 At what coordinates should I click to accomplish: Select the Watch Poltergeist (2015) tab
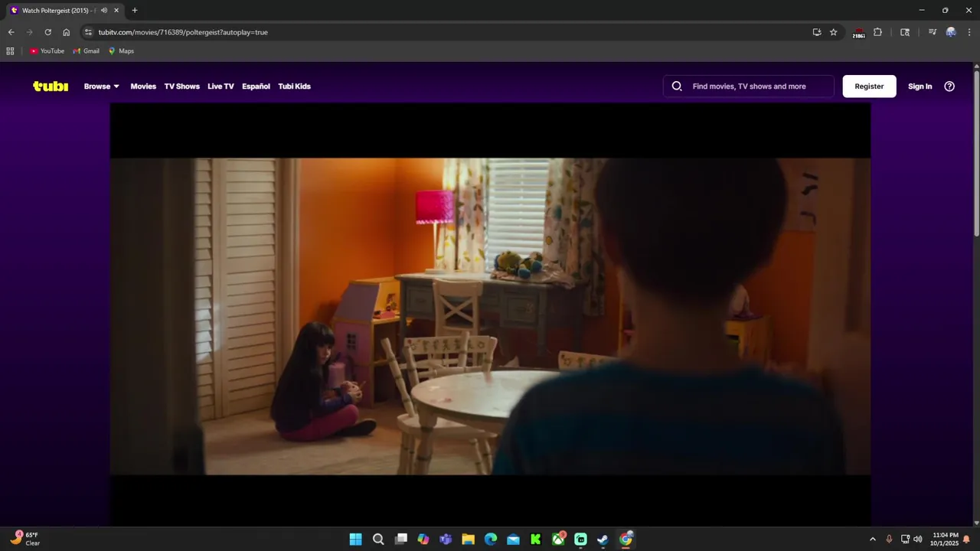pyautogui.click(x=64, y=11)
